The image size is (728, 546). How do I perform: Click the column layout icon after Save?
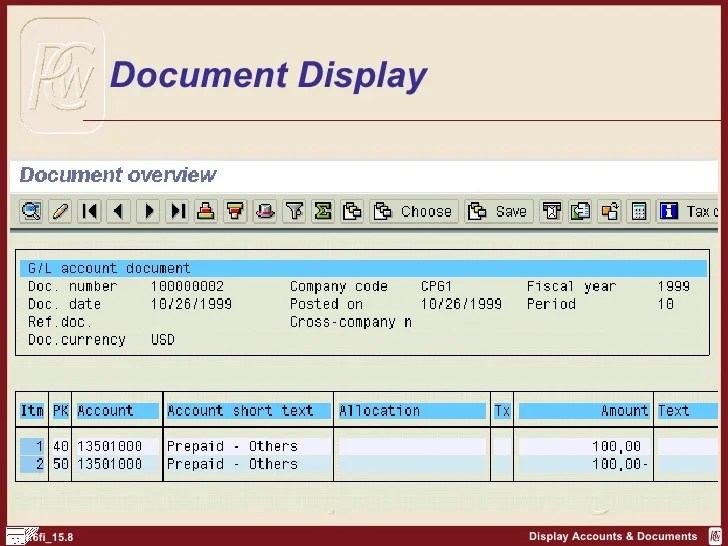551,211
